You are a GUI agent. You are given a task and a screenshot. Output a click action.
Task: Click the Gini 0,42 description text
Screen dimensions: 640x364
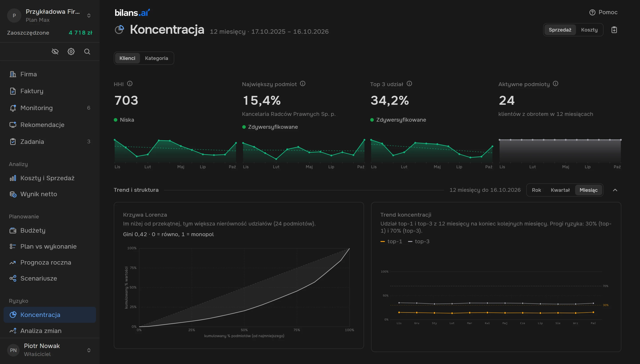tap(168, 234)
